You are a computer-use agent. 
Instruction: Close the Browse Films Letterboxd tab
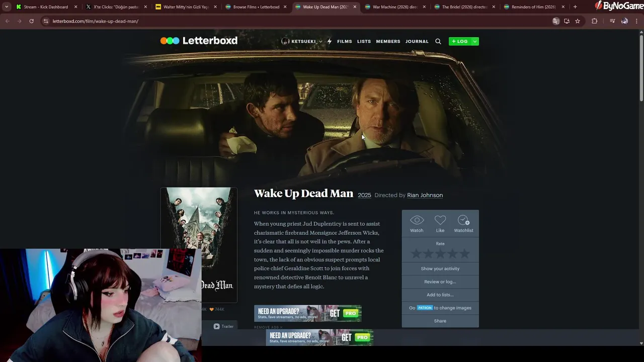point(285,7)
